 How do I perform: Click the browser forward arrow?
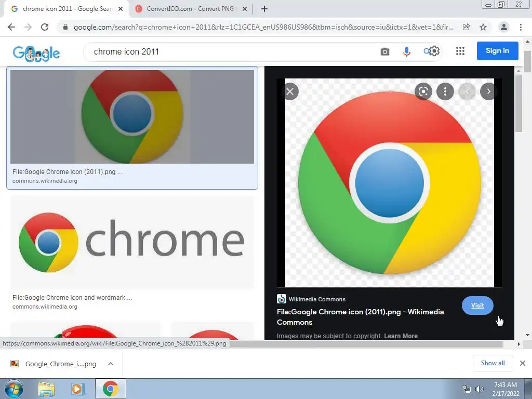point(28,27)
